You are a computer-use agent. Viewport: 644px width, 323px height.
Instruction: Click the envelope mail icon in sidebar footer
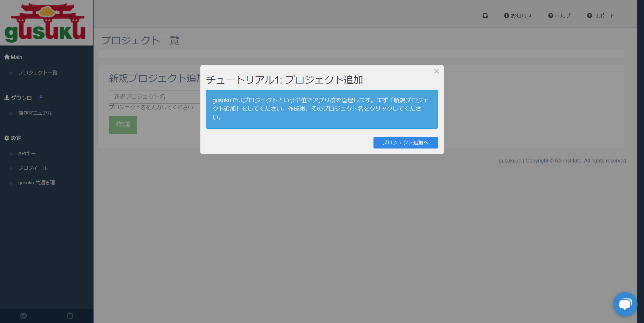click(23, 316)
